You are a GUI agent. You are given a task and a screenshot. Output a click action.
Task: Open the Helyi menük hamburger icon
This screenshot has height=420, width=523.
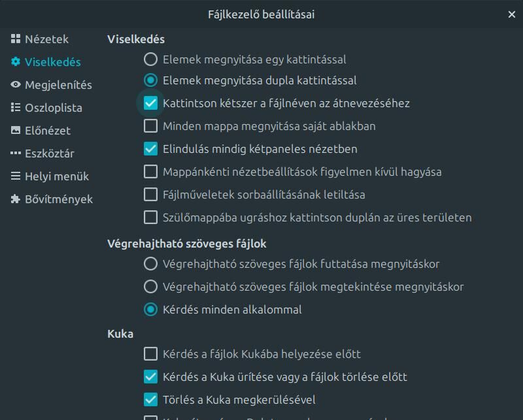(x=15, y=176)
